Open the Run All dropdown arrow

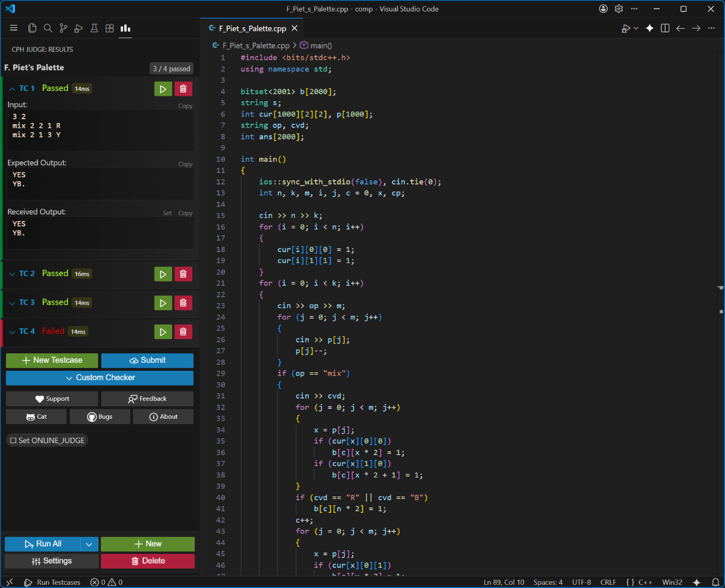[x=89, y=544]
